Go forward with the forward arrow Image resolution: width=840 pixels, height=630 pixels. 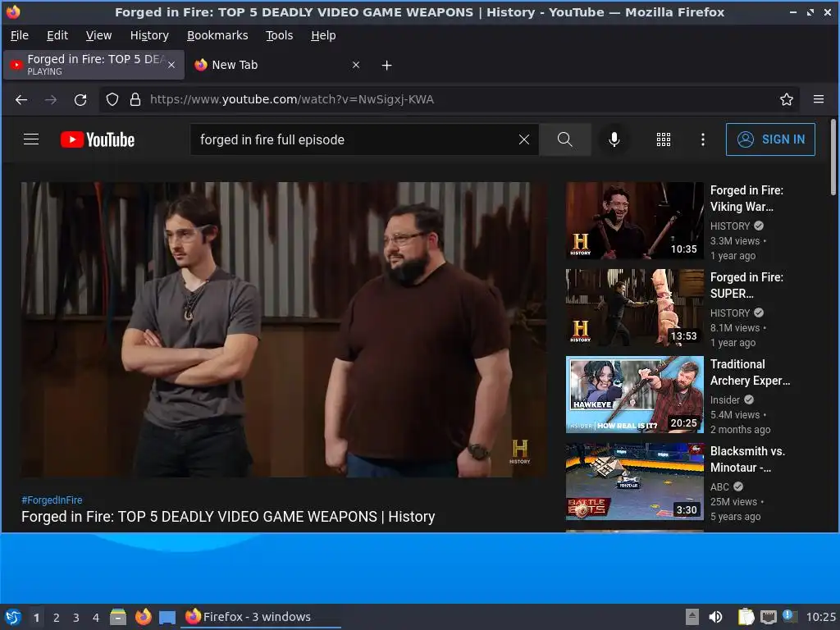tap(51, 99)
